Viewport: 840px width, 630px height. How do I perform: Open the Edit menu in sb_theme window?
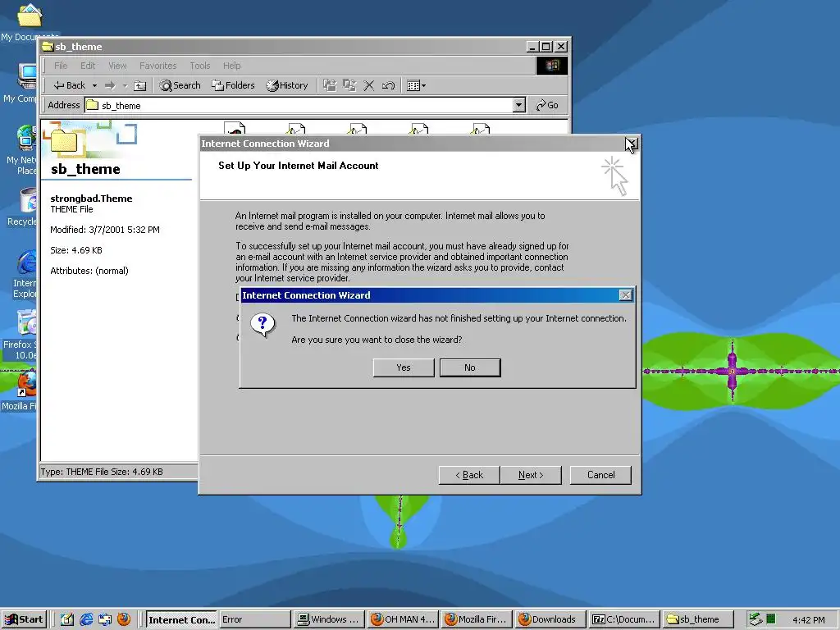tap(88, 66)
